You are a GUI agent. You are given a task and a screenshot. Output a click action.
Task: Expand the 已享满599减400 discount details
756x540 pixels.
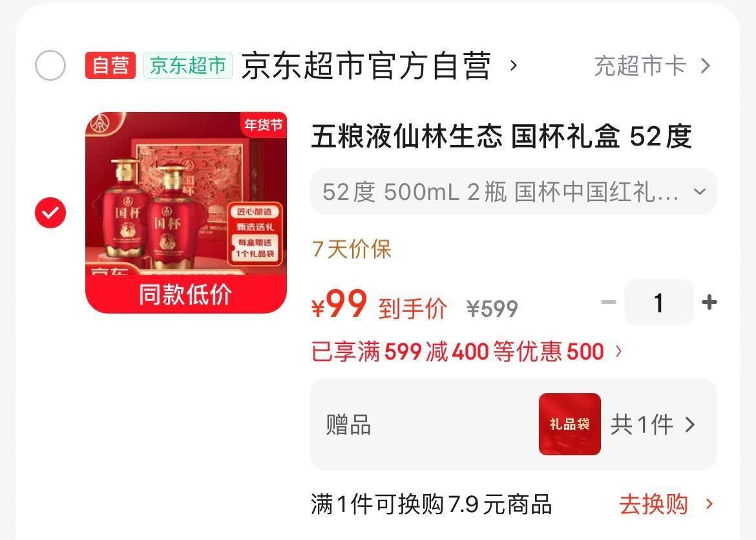pyautogui.click(x=467, y=351)
